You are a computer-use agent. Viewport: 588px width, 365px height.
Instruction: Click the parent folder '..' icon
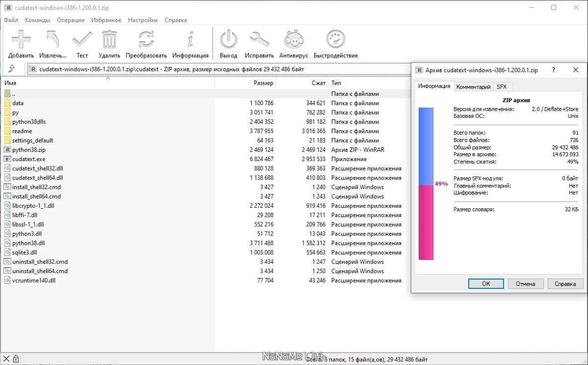tap(7, 93)
